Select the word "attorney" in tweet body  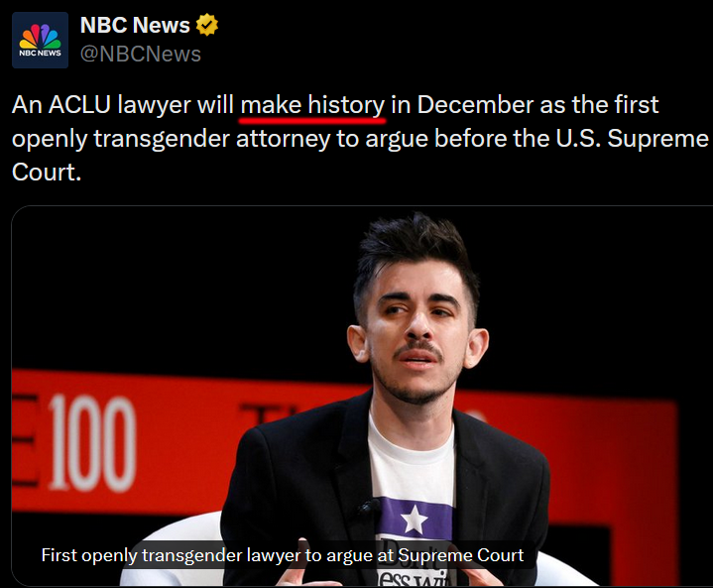click(x=283, y=140)
